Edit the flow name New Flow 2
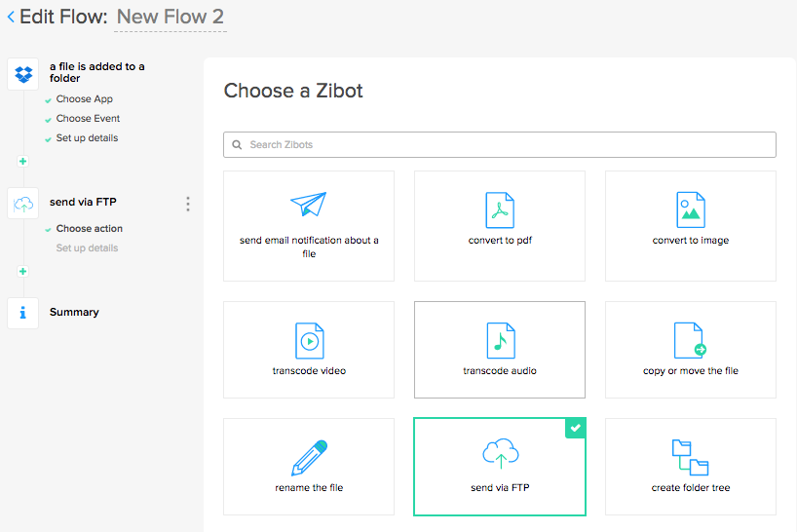797x532 pixels. [x=171, y=17]
